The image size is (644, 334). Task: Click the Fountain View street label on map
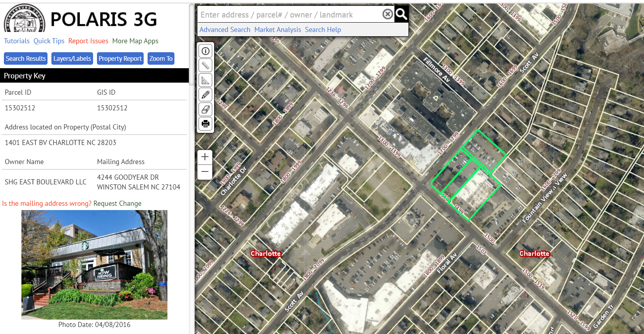point(545,198)
